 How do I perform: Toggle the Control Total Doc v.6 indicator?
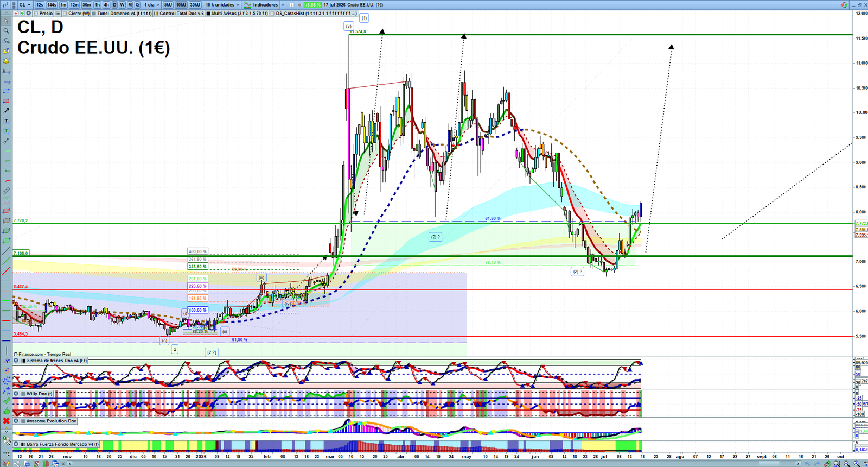tap(157, 13)
